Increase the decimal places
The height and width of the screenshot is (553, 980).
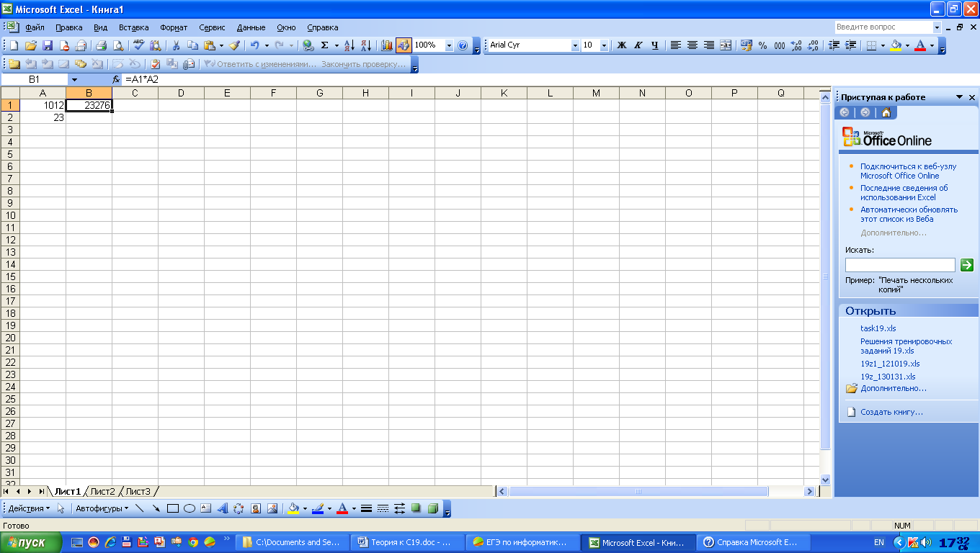point(796,45)
